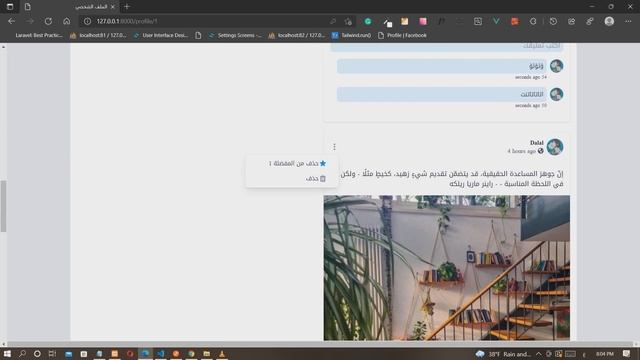
Task: Open Task View on the taskbar
Action: click(52, 354)
